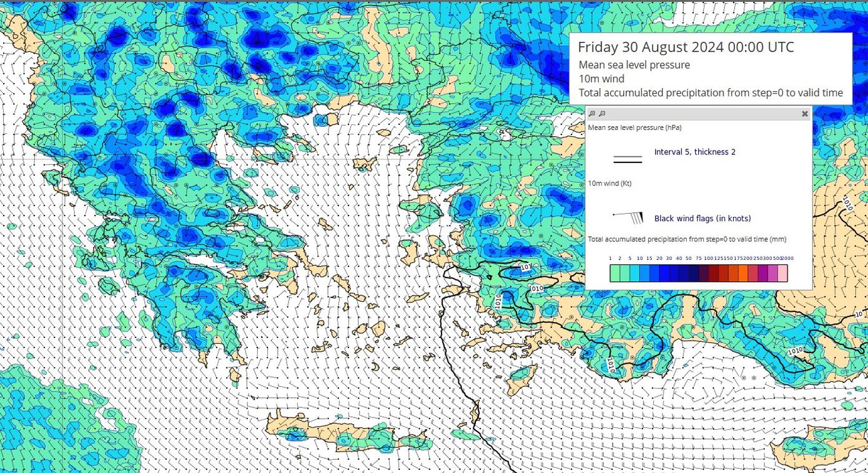Click the precipitation (mm) legend heading text
The width and height of the screenshot is (868, 473).
click(687, 239)
